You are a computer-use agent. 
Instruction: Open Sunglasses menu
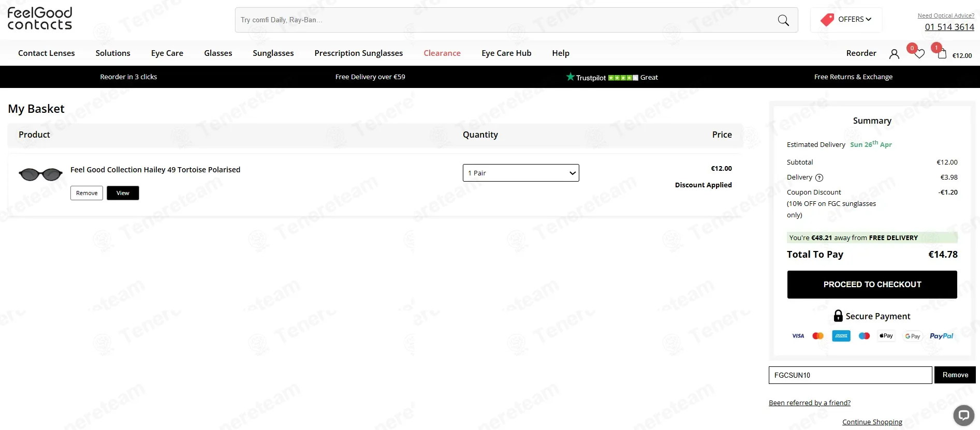[x=273, y=53]
